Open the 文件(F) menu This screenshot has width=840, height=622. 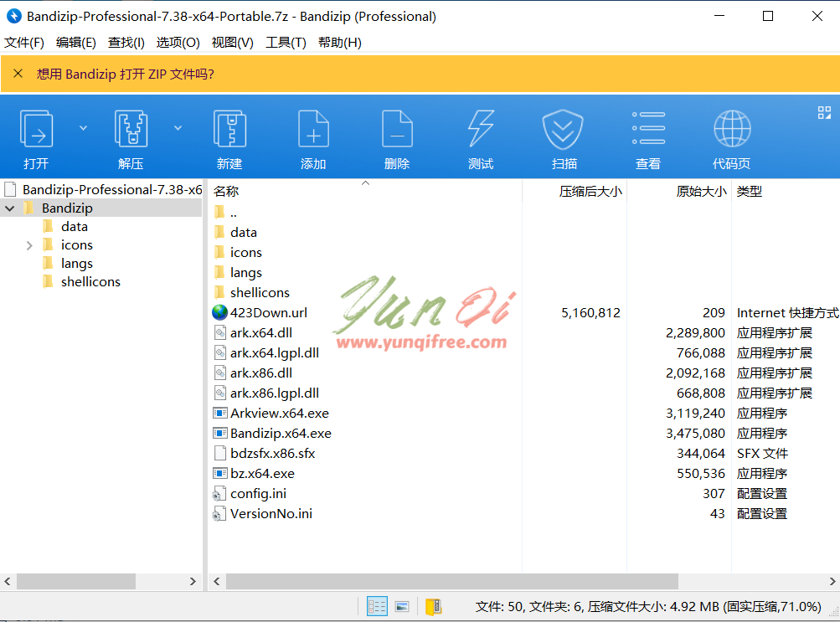click(24, 43)
